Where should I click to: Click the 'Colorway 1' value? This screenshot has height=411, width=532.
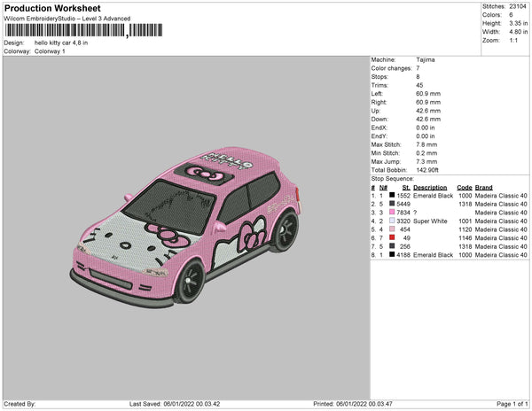point(50,51)
